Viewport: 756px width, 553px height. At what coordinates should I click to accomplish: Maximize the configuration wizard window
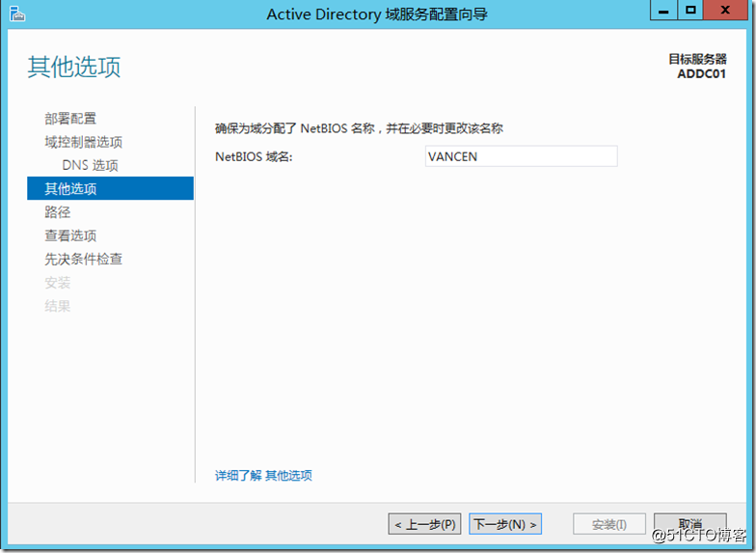(690, 10)
